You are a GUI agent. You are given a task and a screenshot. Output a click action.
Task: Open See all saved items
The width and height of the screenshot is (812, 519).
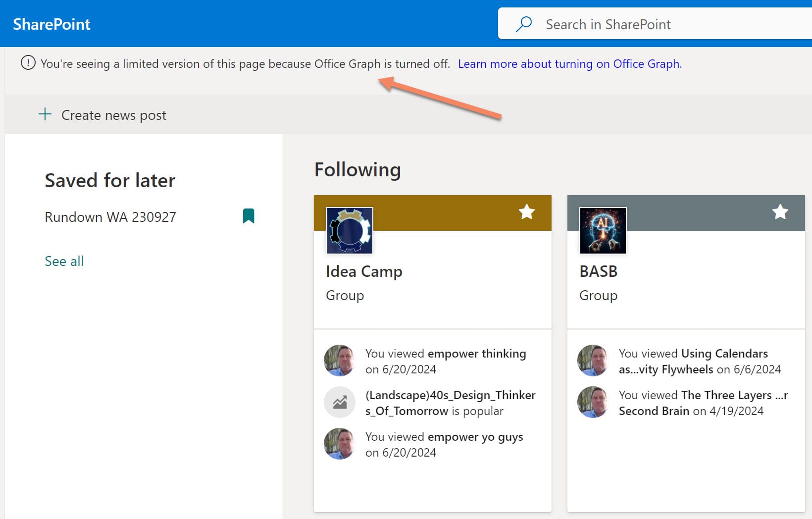pos(64,261)
